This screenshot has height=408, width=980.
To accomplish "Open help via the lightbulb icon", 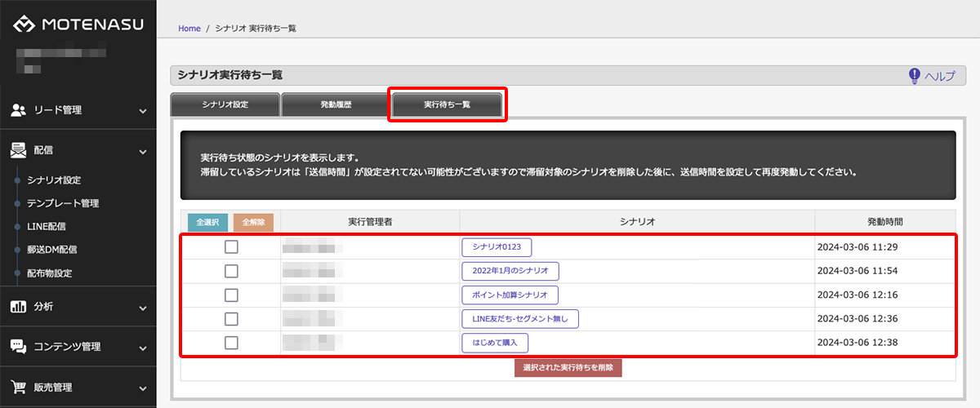I will [915, 76].
